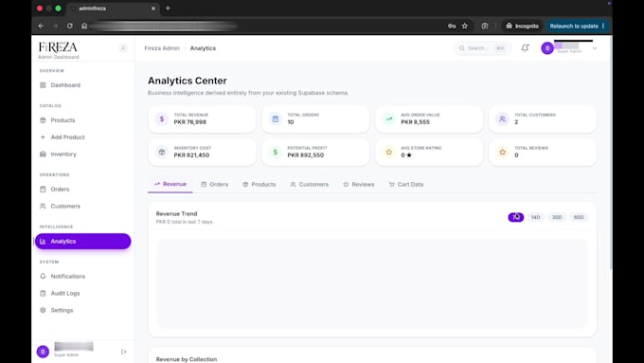Open Settings from the sidebar
The width and height of the screenshot is (644, 363).
(82, 310)
